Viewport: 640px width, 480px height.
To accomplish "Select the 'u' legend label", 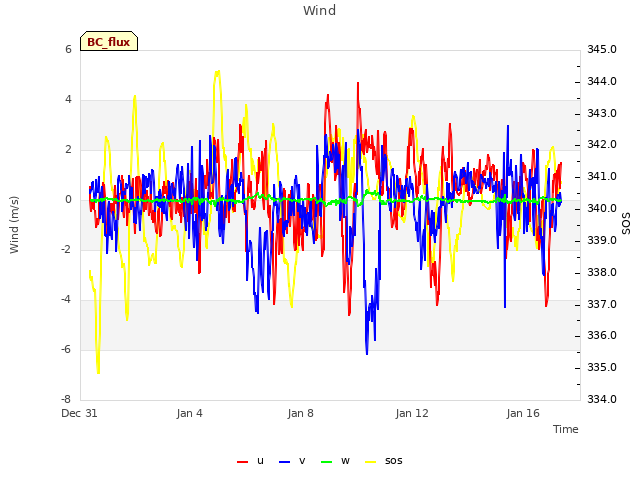I will [260, 461].
